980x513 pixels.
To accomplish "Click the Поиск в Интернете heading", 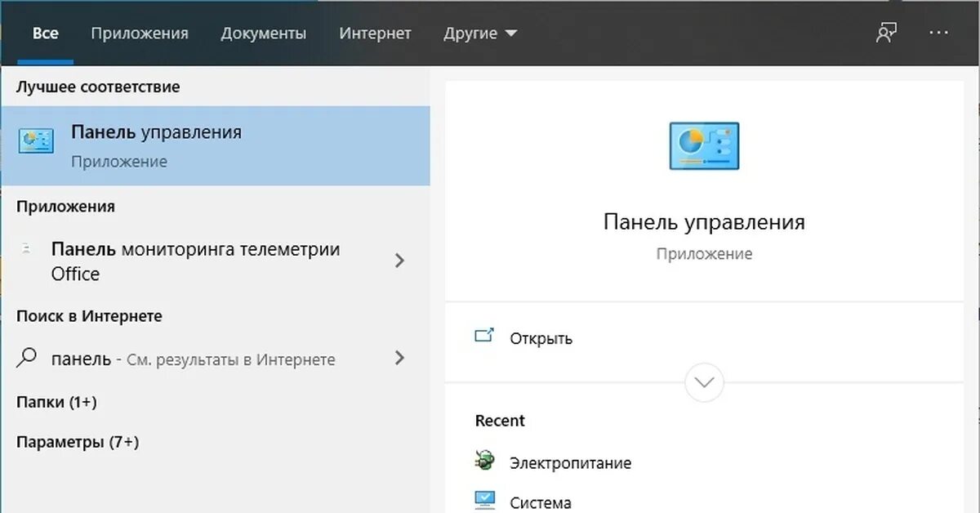I will [89, 316].
